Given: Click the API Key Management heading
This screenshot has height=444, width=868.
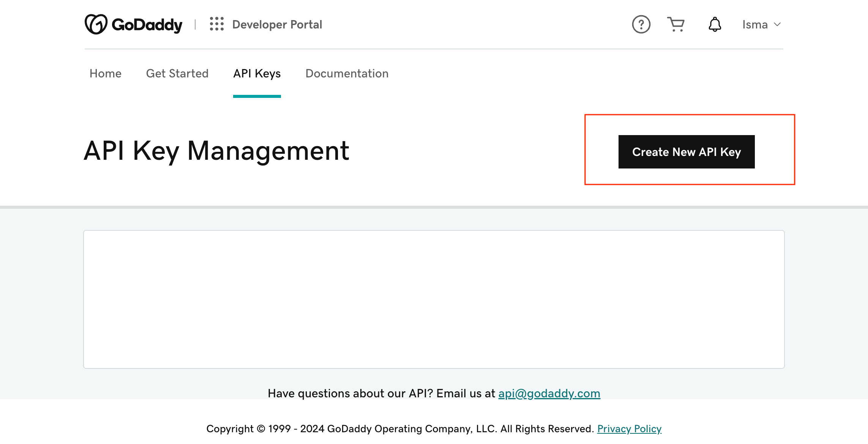Looking at the screenshot, I should point(216,151).
